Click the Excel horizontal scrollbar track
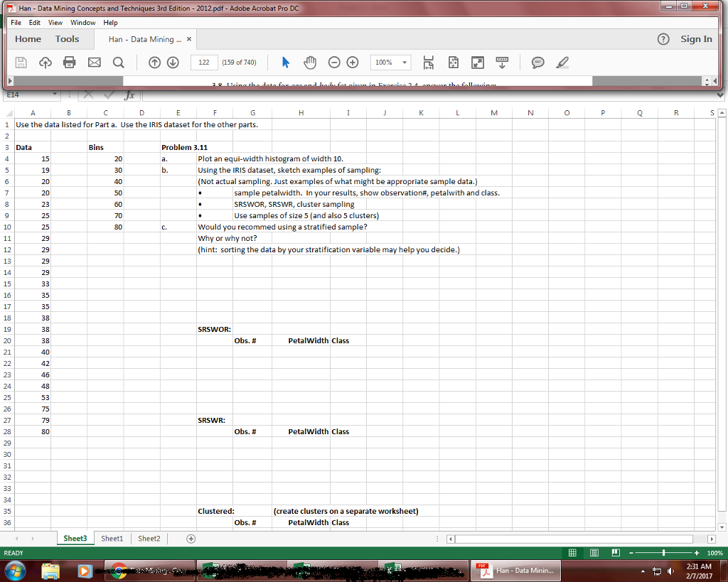This screenshot has height=582, width=728. (x=574, y=539)
